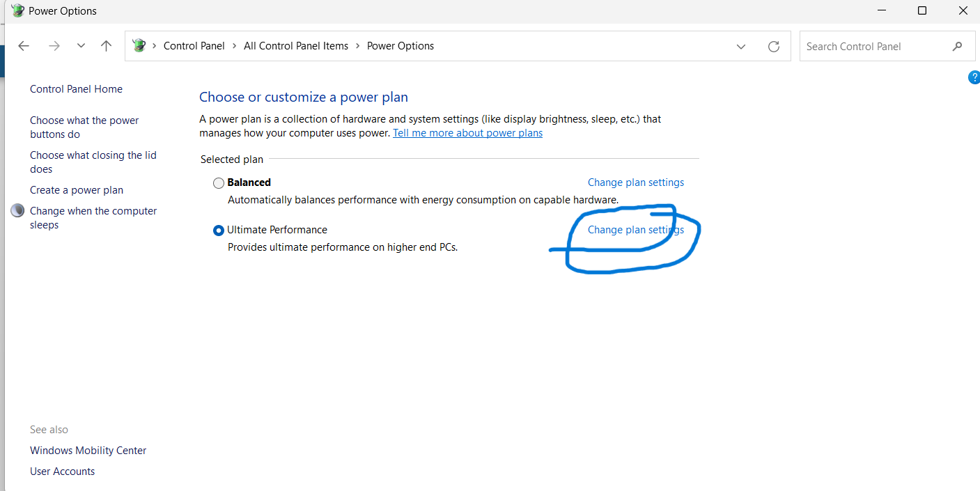The width and height of the screenshot is (980, 491).
Task: Click the Selected plan group label
Action: click(232, 159)
